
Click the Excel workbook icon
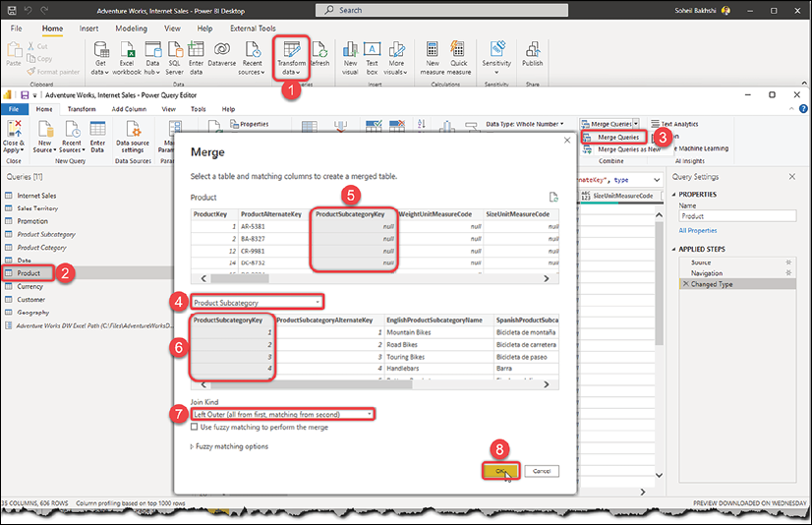pyautogui.click(x=127, y=58)
